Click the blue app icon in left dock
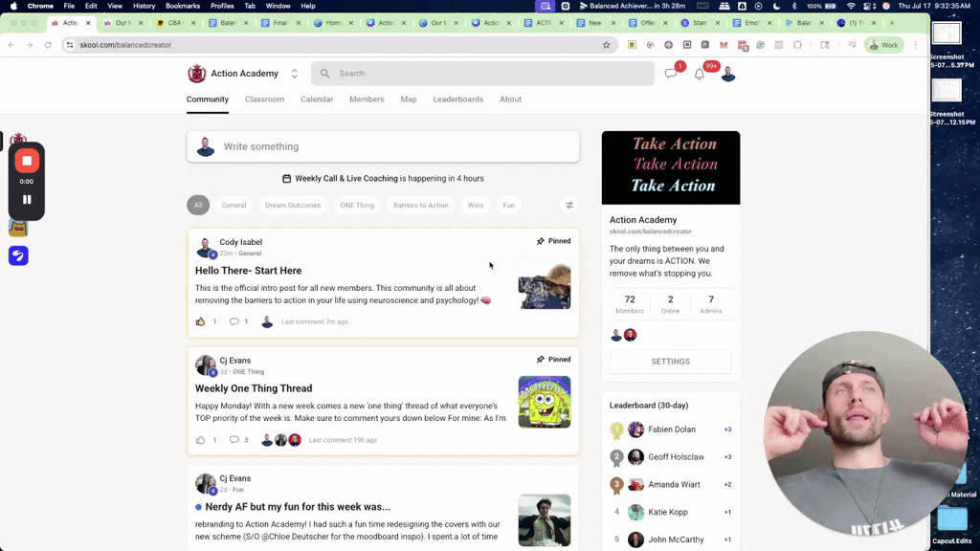Viewport: 980px width, 551px height. (18, 255)
